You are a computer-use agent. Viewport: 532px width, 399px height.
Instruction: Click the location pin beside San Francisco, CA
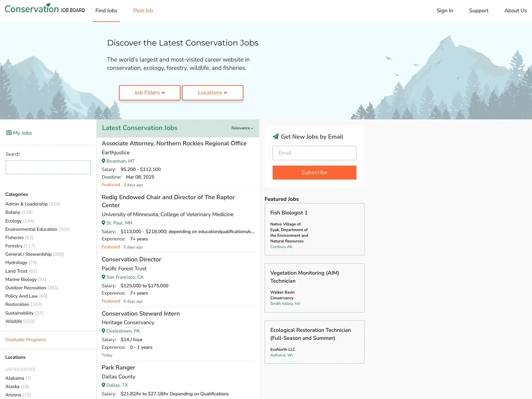[103, 277]
